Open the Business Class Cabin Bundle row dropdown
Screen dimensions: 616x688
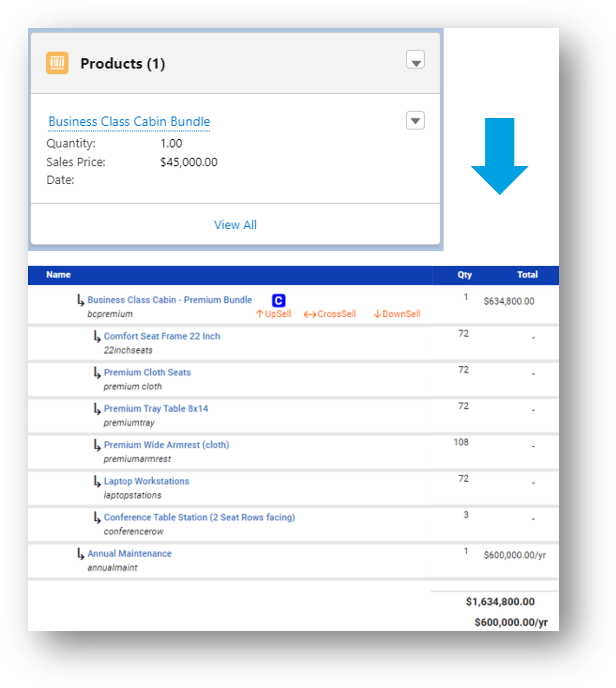[x=415, y=120]
